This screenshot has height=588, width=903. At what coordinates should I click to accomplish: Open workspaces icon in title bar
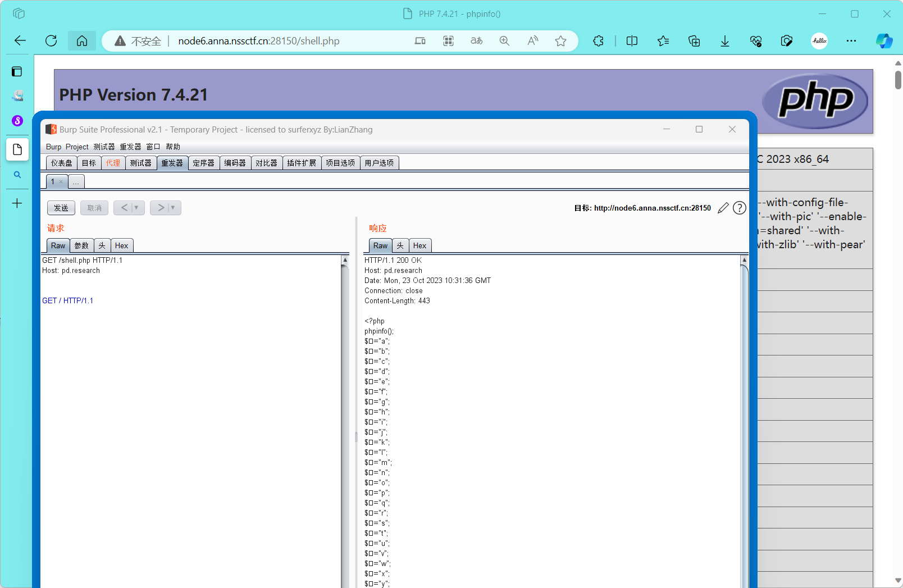pyautogui.click(x=19, y=13)
